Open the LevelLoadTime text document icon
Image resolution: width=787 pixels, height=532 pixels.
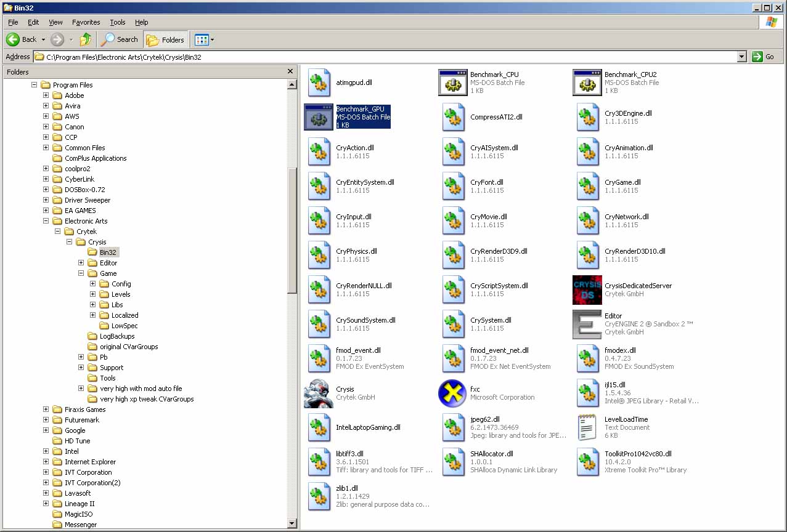587,427
